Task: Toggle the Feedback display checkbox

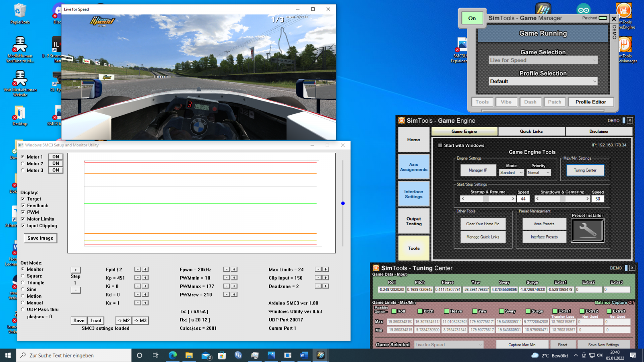Action: (x=23, y=206)
